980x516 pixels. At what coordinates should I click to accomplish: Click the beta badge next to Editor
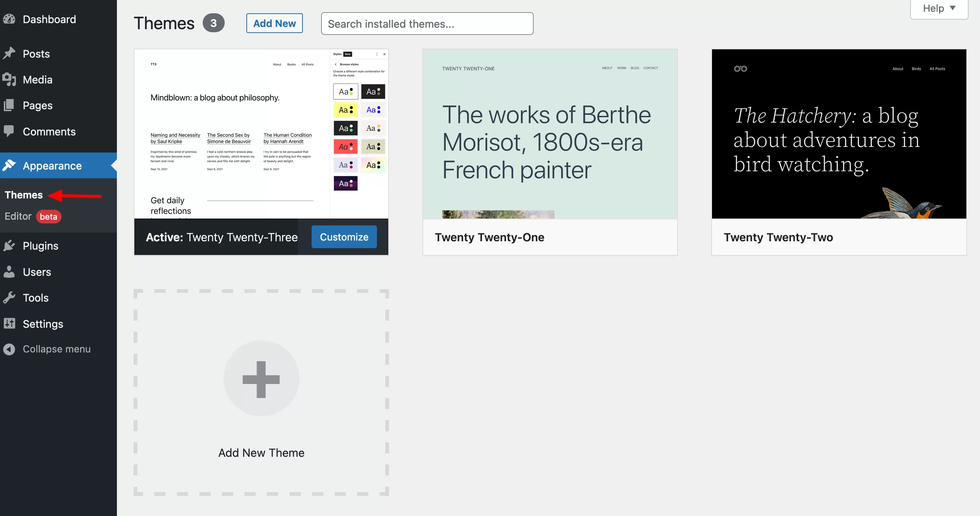pos(49,216)
